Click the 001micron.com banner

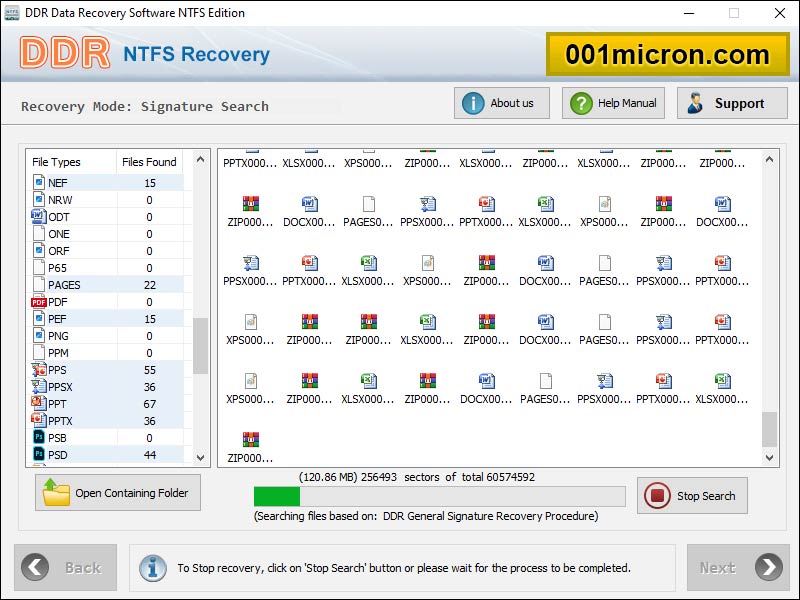click(668, 54)
